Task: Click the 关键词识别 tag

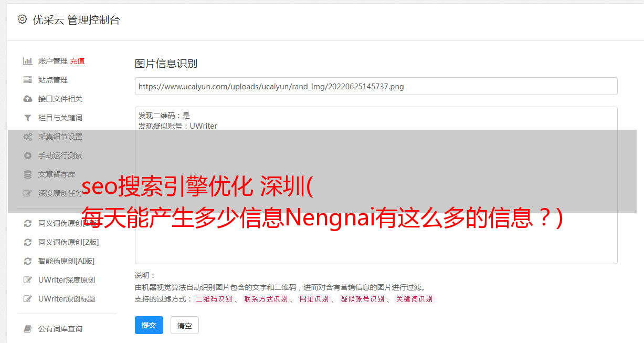Action: click(415, 299)
